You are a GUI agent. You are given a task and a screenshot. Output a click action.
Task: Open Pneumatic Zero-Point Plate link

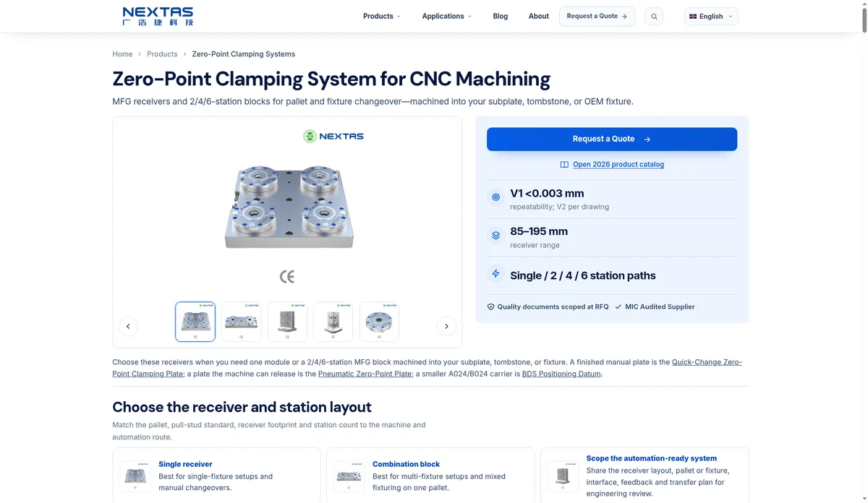[365, 374]
